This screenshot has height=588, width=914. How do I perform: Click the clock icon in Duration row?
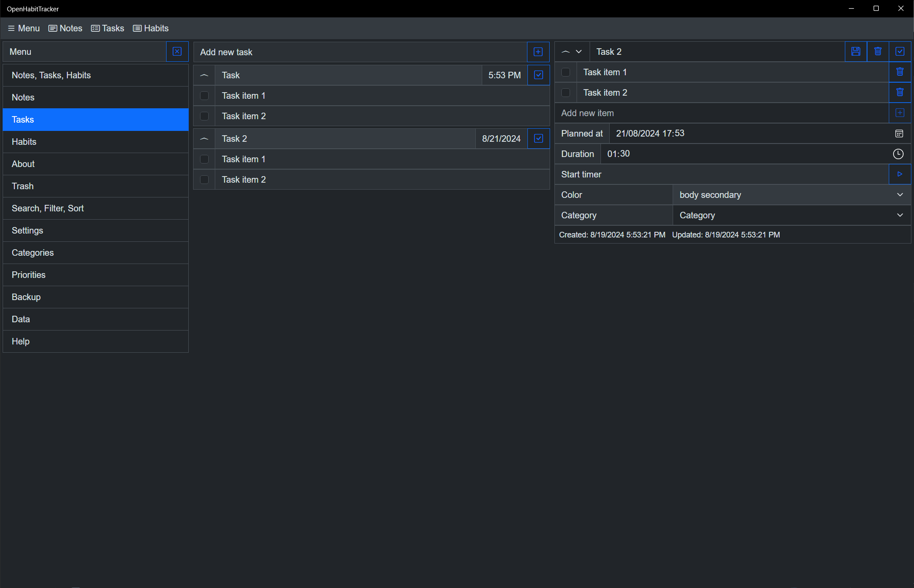pos(898,154)
